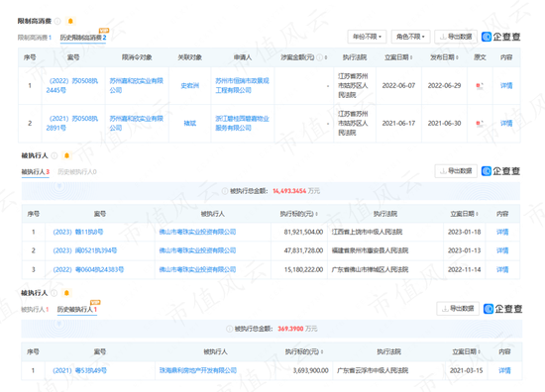Open 详情 for the 2023-01-13 row
The image size is (545, 392).
click(x=502, y=250)
